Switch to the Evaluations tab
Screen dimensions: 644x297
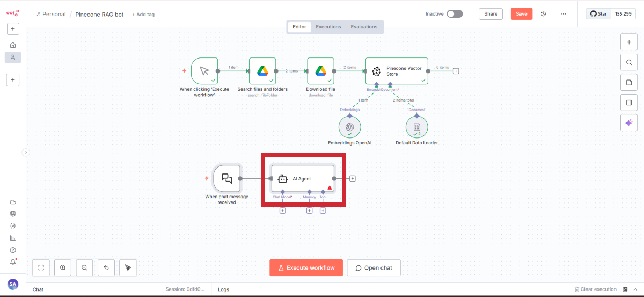pyautogui.click(x=364, y=27)
